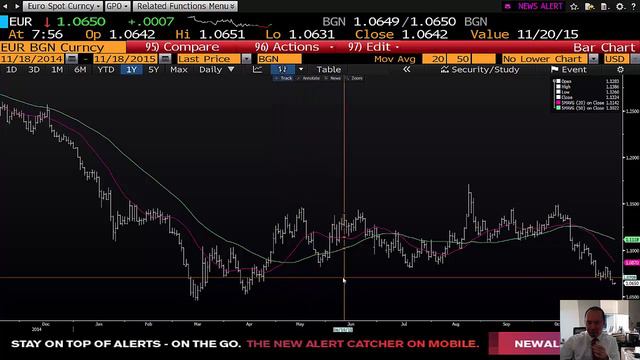
Task: Open the No Lower Chart dropdown arrow
Action: pyautogui.click(x=593, y=59)
